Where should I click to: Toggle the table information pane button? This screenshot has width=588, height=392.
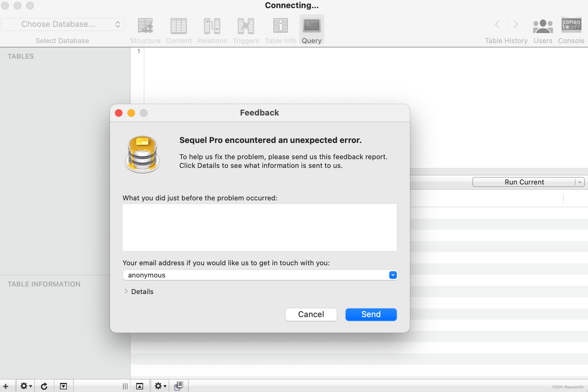click(63, 386)
